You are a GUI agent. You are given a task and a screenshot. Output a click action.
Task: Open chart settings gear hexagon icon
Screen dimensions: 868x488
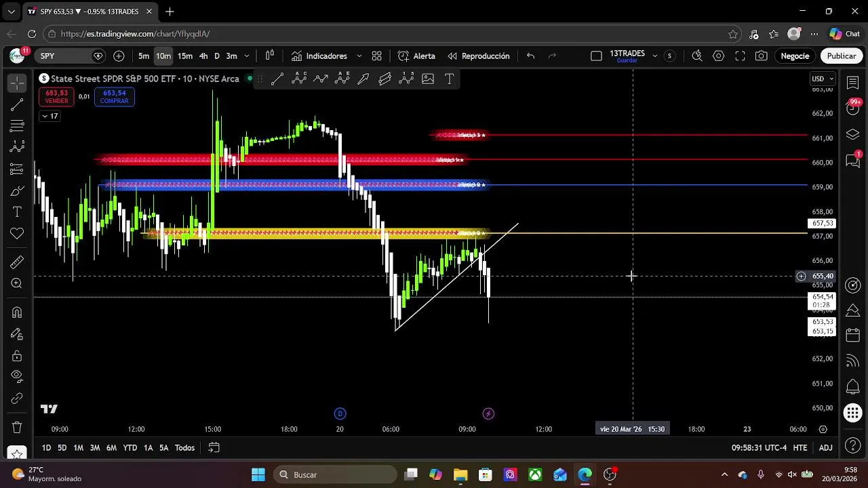[719, 56]
